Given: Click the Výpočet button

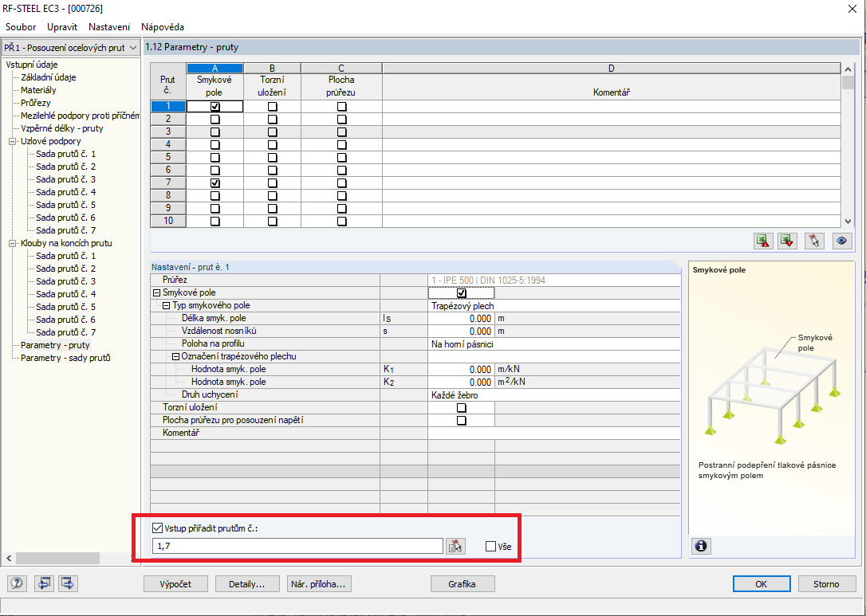Looking at the screenshot, I should (175, 584).
